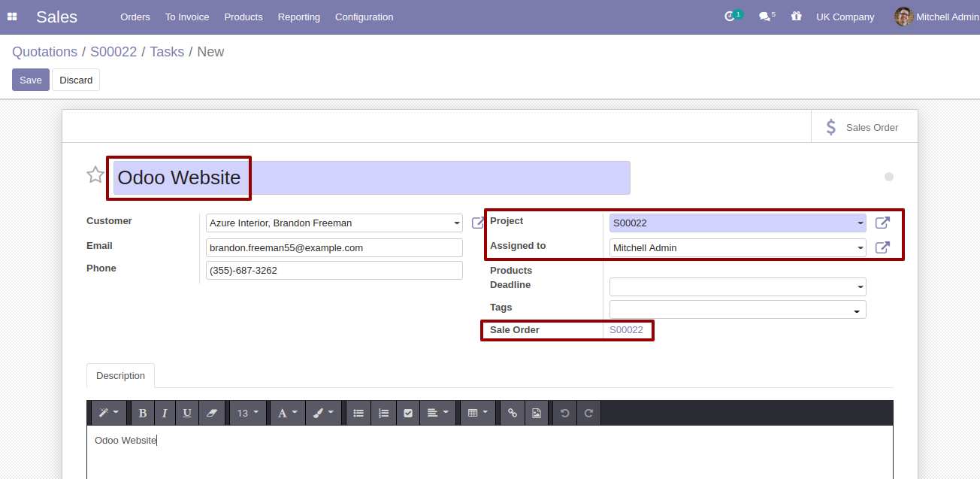Open the Sales Order stat button

pos(864,127)
